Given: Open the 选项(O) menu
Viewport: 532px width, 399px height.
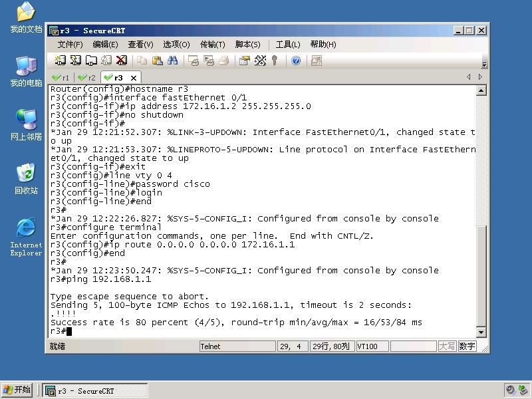Looking at the screenshot, I should (176, 45).
